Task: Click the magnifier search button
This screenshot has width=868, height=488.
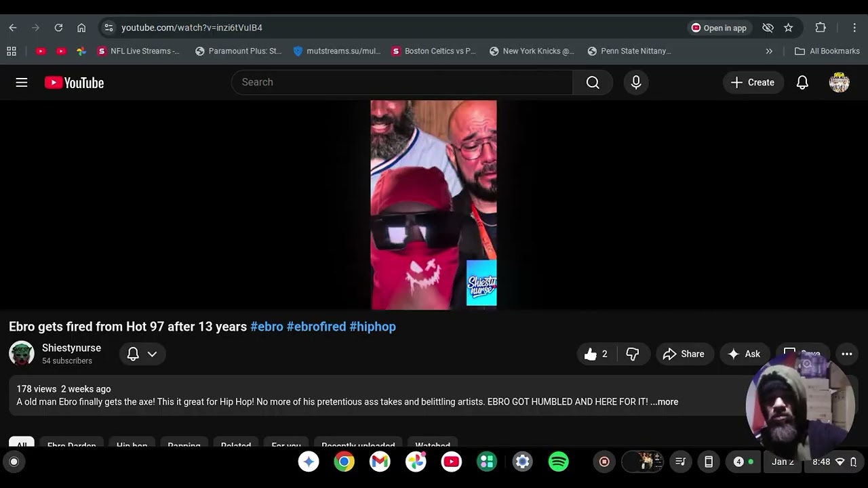Action: tap(593, 82)
